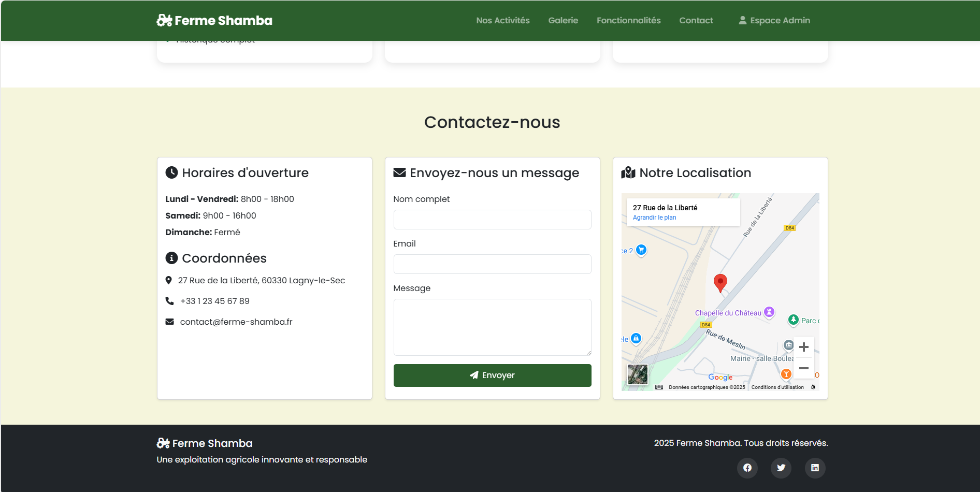Screen dimensions: 980x492
Task: Open the Facebook social icon in footer
Action: 747,468
